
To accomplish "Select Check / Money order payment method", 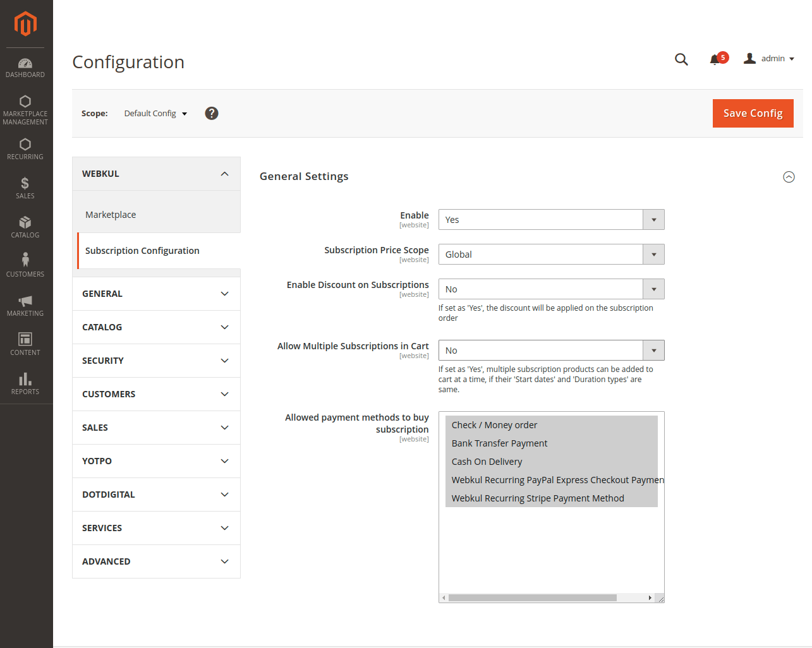I will click(x=552, y=425).
